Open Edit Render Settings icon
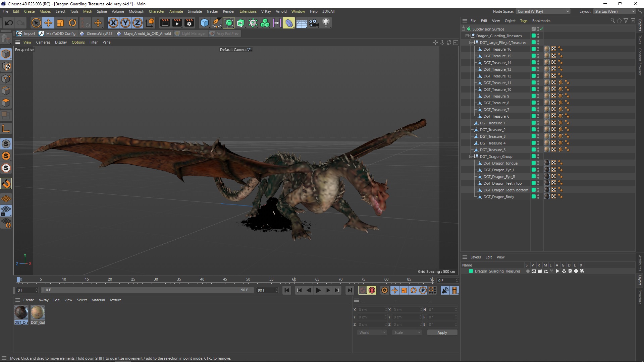The height and width of the screenshot is (362, 644). click(189, 23)
